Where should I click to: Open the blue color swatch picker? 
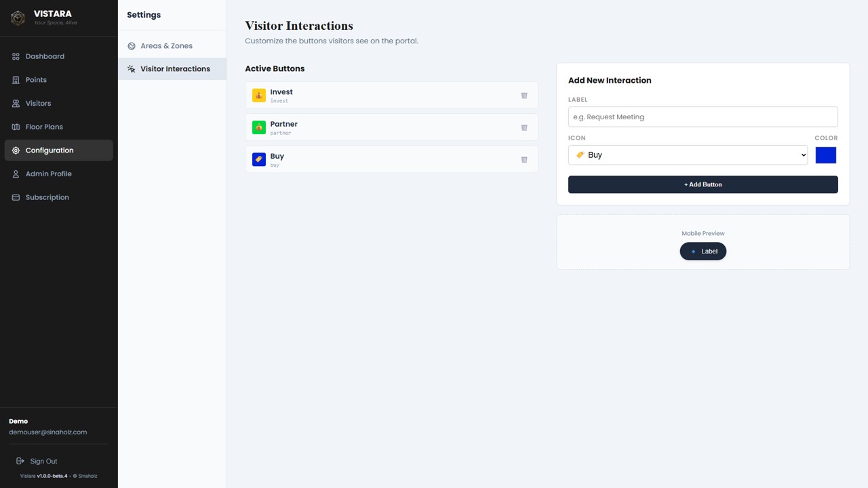825,155
